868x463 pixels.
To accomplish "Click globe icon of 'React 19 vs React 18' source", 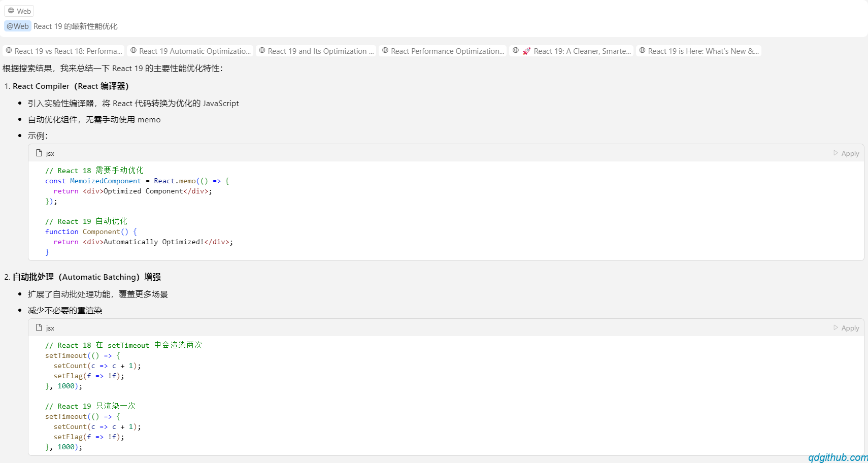I will [x=9, y=51].
